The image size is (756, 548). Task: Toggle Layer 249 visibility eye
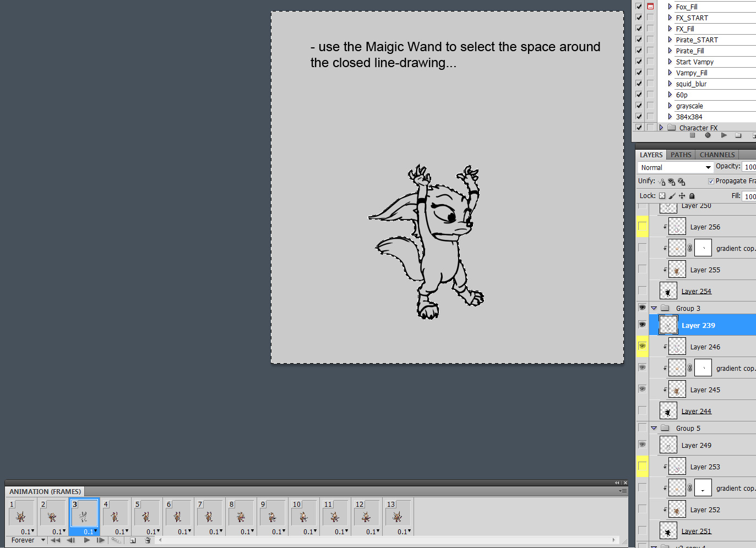coord(642,445)
